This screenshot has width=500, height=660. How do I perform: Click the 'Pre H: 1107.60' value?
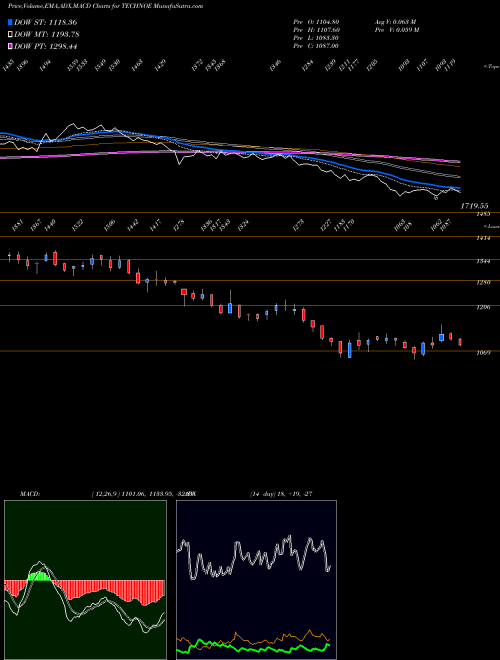point(316,30)
